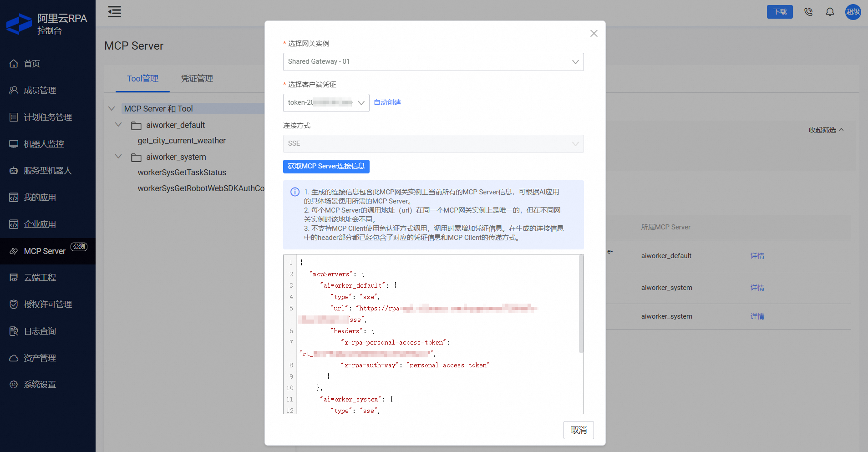The image size is (868, 452).
Task: Collapse the sidebar with the menu fold icon
Action: click(114, 11)
